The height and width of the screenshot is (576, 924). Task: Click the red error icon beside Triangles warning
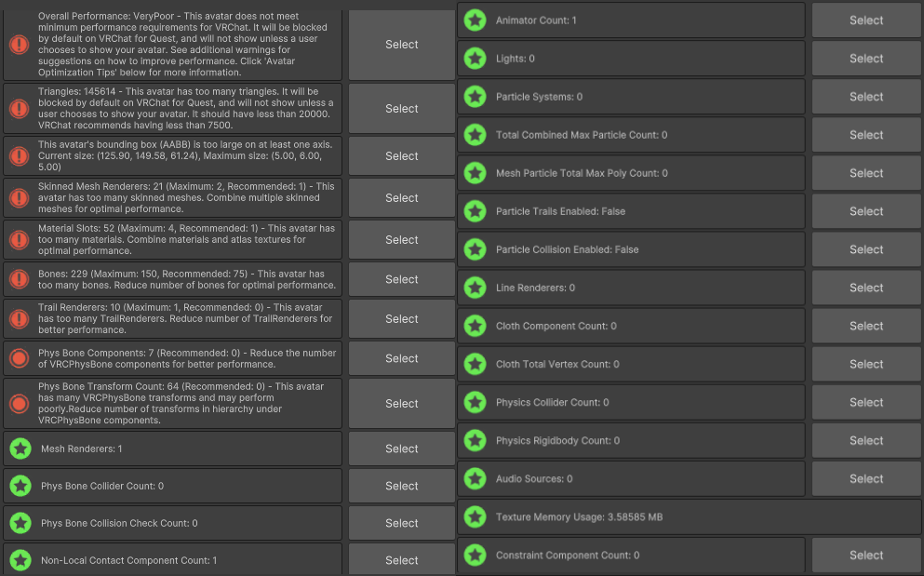[x=19, y=109]
